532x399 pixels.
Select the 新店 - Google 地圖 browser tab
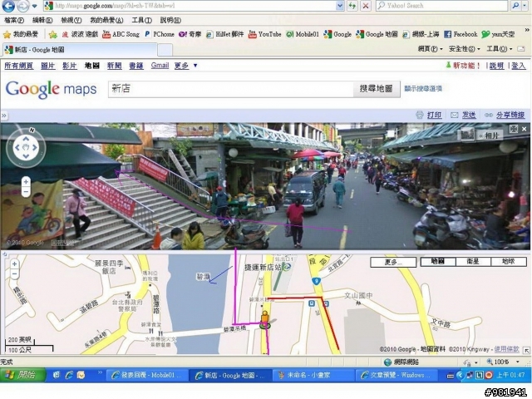pyautogui.click(x=80, y=50)
